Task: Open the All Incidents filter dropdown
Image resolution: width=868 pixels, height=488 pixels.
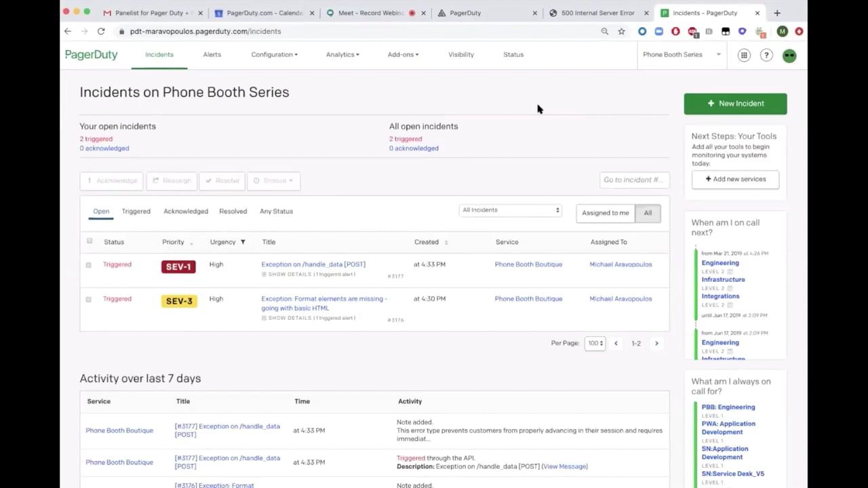Action: pos(511,210)
